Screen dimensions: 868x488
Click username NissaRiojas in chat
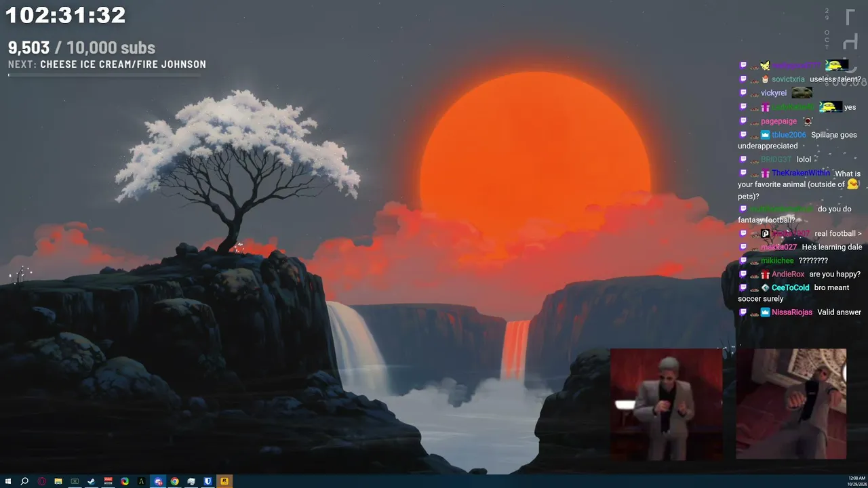[792, 312]
